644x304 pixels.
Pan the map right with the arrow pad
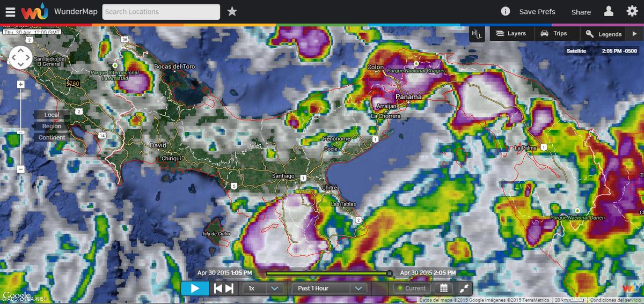point(28,57)
